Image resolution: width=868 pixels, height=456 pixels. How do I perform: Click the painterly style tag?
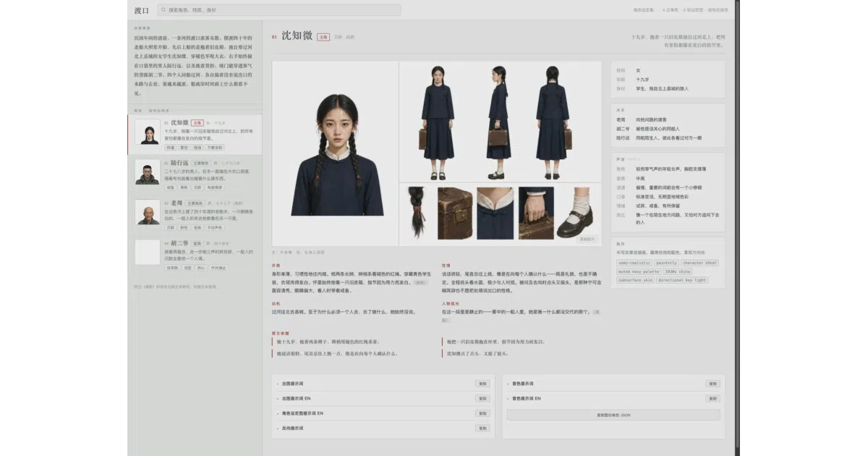click(x=666, y=263)
